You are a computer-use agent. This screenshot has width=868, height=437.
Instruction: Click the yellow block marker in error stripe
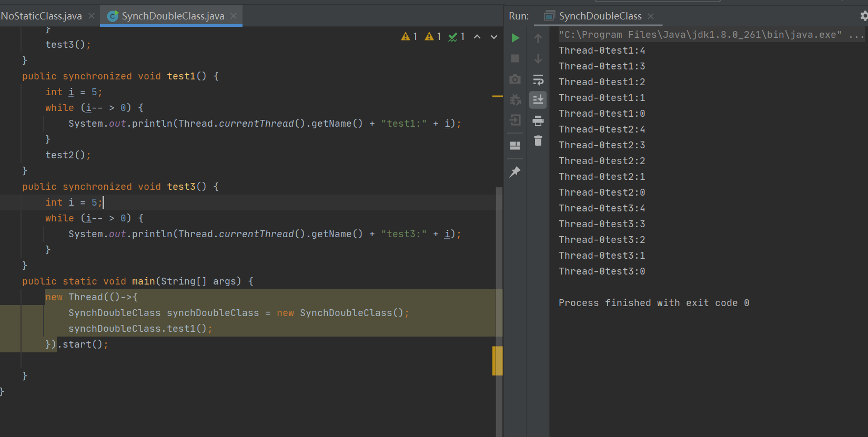(498, 361)
